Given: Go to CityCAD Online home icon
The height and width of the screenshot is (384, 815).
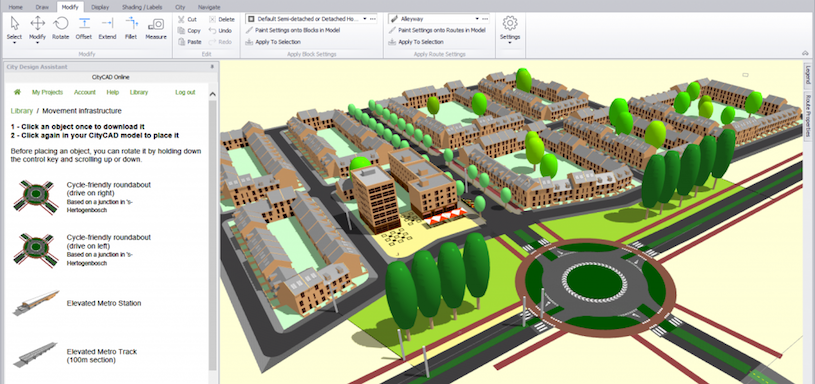Looking at the screenshot, I should pos(17,92).
